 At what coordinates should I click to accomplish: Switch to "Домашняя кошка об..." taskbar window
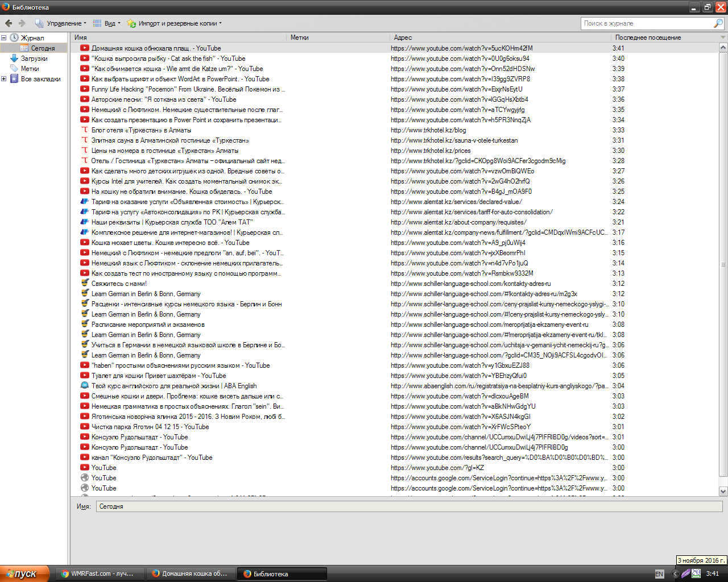click(x=191, y=574)
